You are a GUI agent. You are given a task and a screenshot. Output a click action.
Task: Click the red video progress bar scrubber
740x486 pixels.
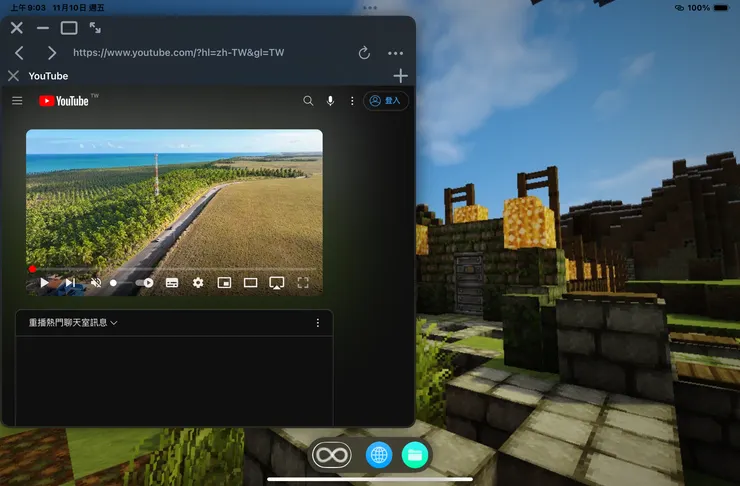pyautogui.click(x=32, y=269)
